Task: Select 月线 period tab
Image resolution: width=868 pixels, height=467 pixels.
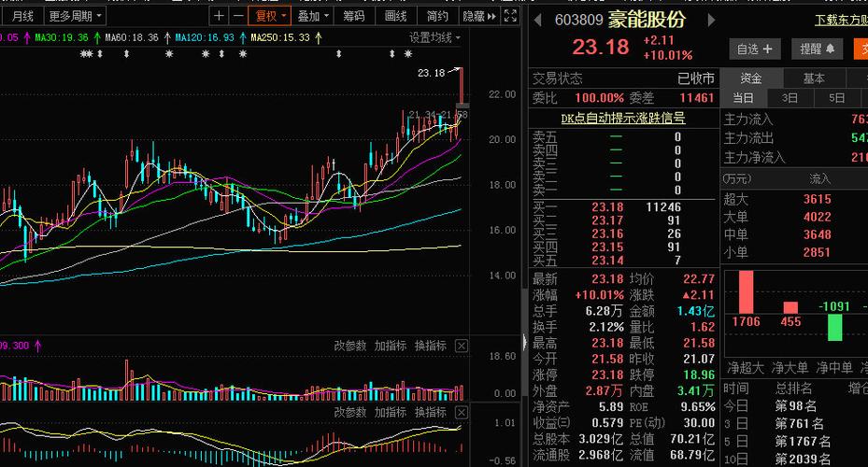Action: (x=22, y=16)
